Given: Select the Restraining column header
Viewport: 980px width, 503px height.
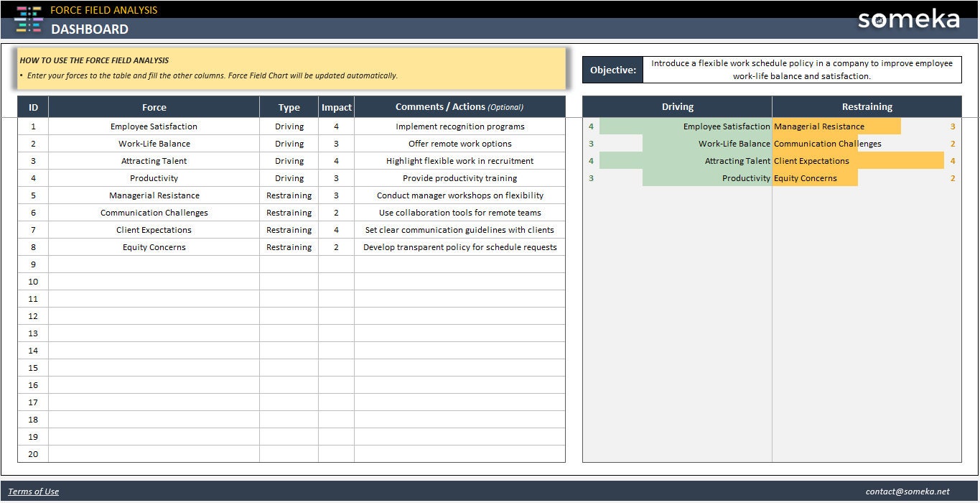Looking at the screenshot, I should 867,106.
